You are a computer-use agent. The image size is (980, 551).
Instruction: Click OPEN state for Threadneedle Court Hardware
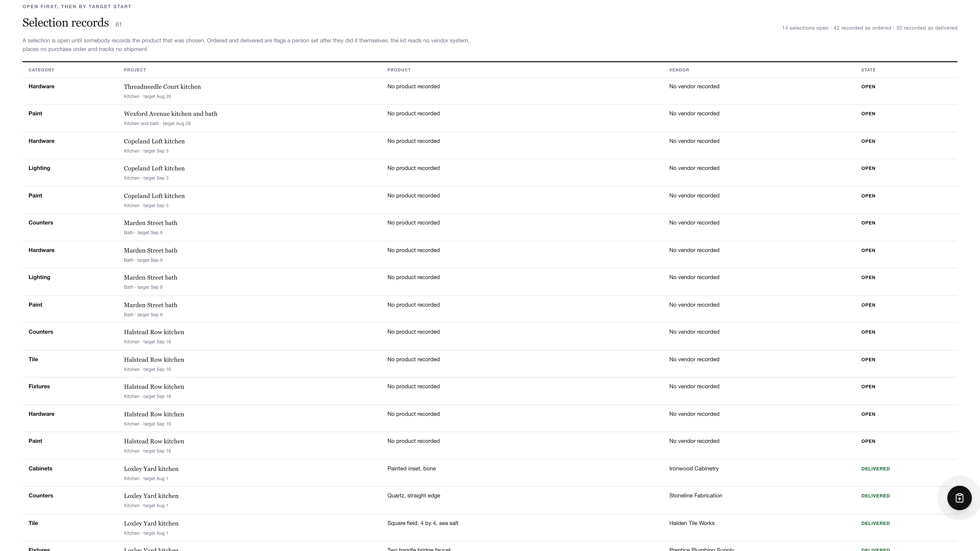click(x=868, y=87)
